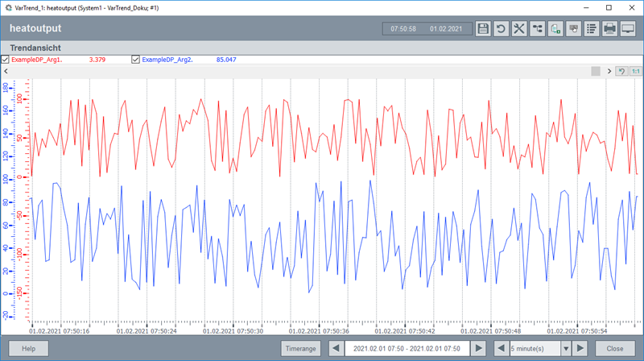
Task: Step time range backward with left arrow
Action: [x=336, y=348]
